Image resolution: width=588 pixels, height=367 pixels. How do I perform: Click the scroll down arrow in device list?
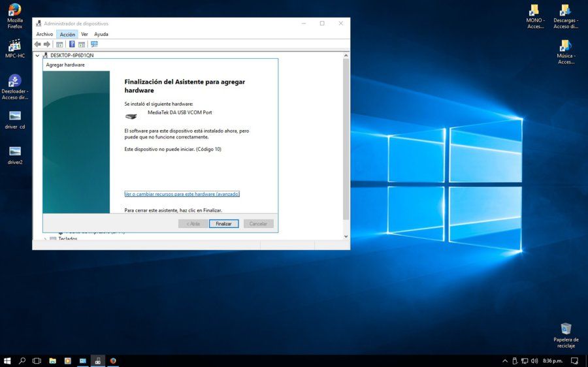346,236
